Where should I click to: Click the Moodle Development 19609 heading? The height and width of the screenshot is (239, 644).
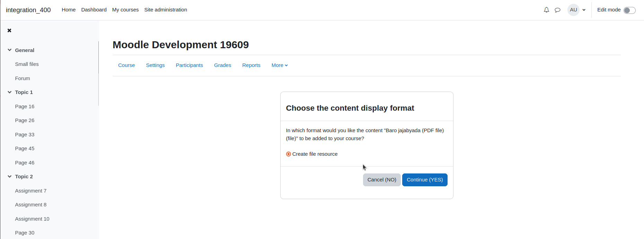click(180, 45)
